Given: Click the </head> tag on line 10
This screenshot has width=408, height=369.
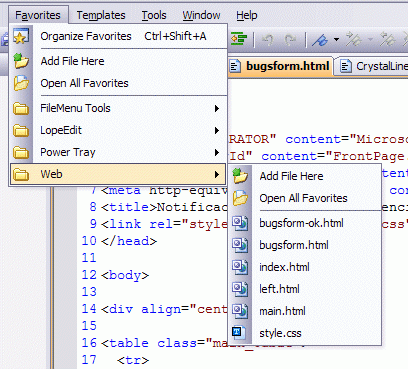Looking at the screenshot, I should pyautogui.click(x=129, y=241).
